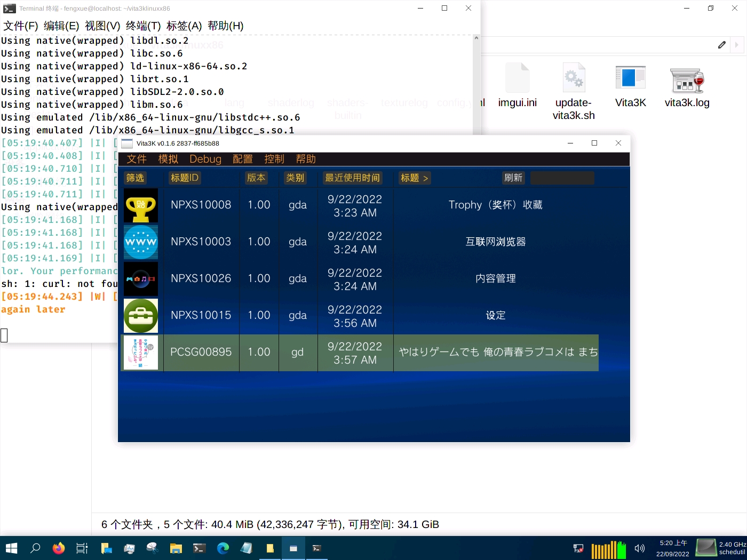747x560 pixels.
Task: Switch to the running terminal taskbar button
Action: 317,548
